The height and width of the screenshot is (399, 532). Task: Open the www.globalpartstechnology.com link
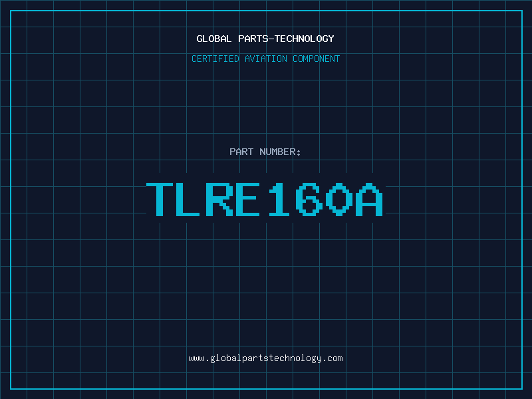point(265,358)
